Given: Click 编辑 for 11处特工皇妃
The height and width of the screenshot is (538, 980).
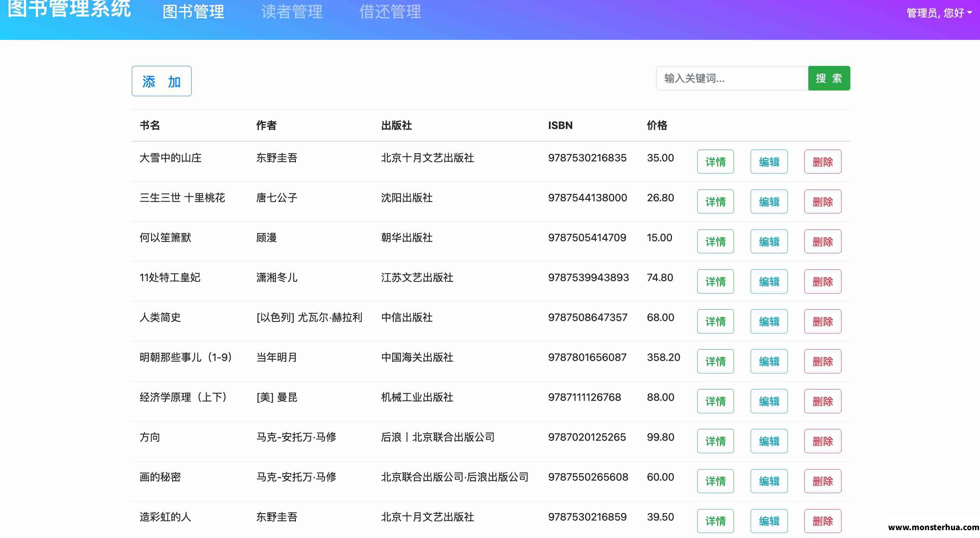Looking at the screenshot, I should (x=769, y=282).
